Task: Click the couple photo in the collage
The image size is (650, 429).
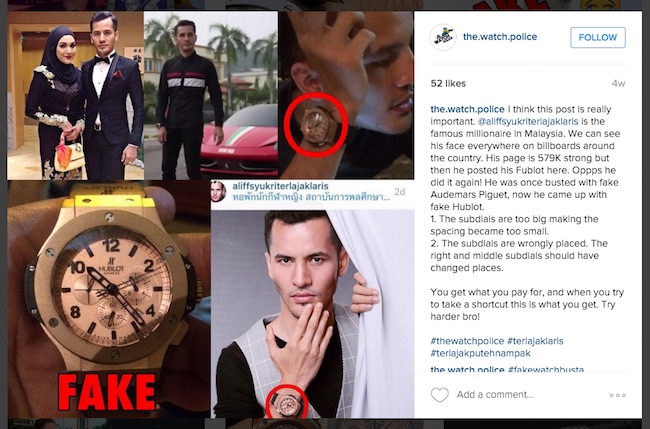Action: 75,96
